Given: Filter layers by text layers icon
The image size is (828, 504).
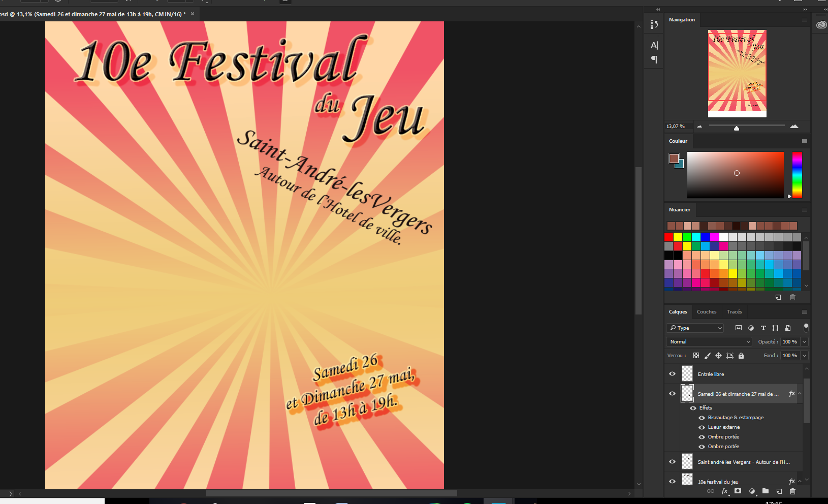Looking at the screenshot, I should (x=763, y=328).
